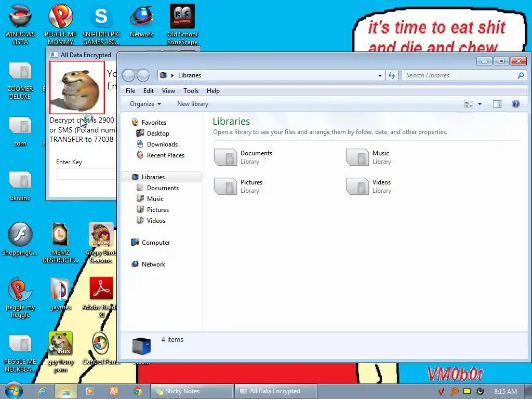Open the MEMZ DESTRUCTI... desktop icon
The height and width of the screenshot is (399, 532).
click(x=60, y=242)
